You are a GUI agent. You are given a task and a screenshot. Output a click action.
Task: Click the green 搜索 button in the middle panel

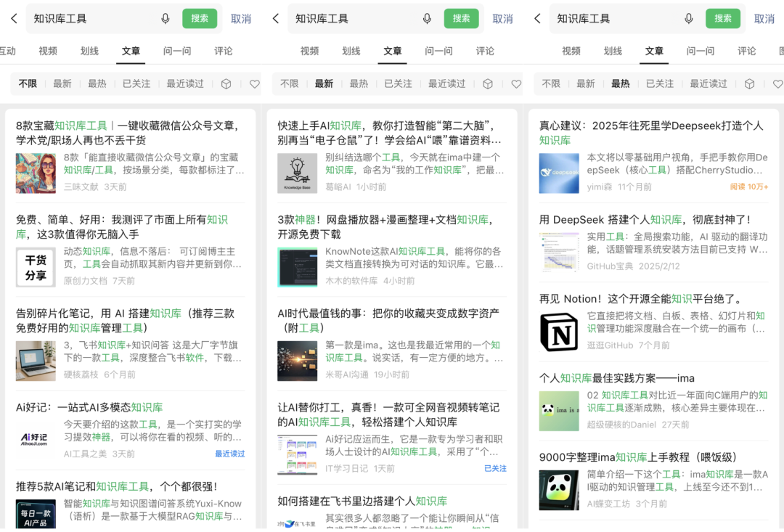[461, 18]
